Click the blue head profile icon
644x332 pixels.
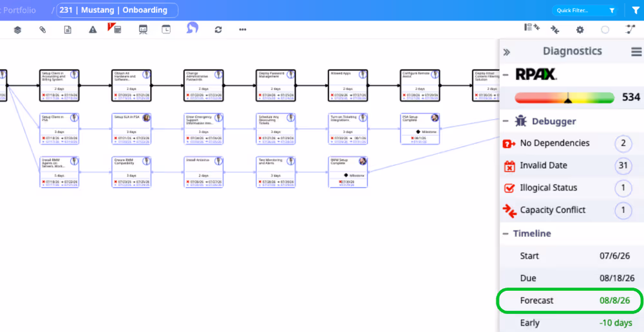tap(192, 28)
